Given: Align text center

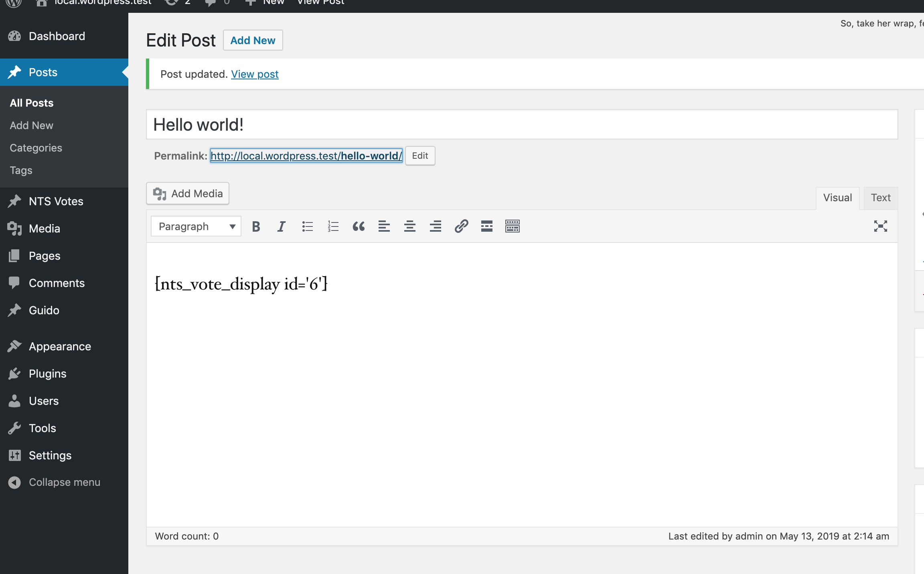Looking at the screenshot, I should point(410,226).
